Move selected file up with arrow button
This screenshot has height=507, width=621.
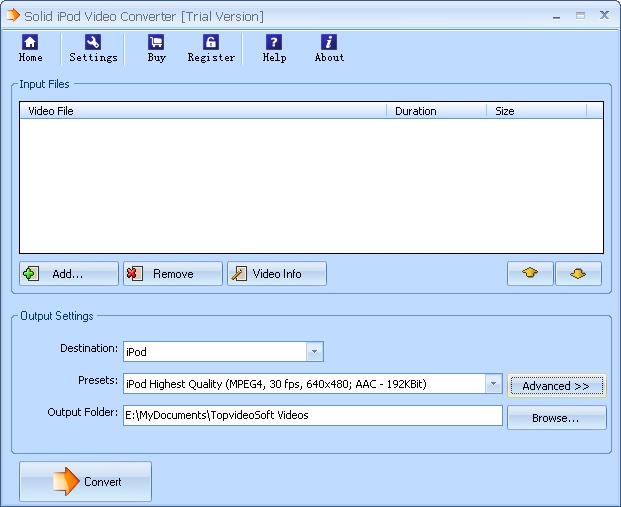[530, 274]
